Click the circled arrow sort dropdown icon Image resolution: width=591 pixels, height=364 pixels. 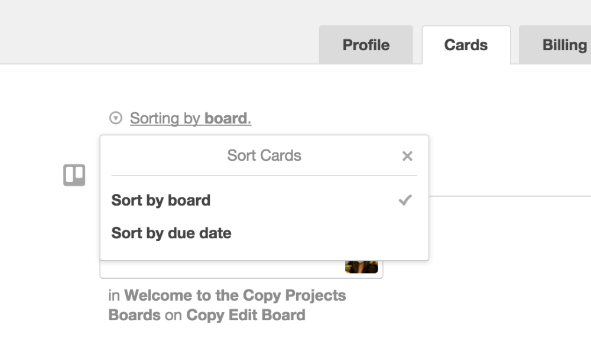[116, 119]
